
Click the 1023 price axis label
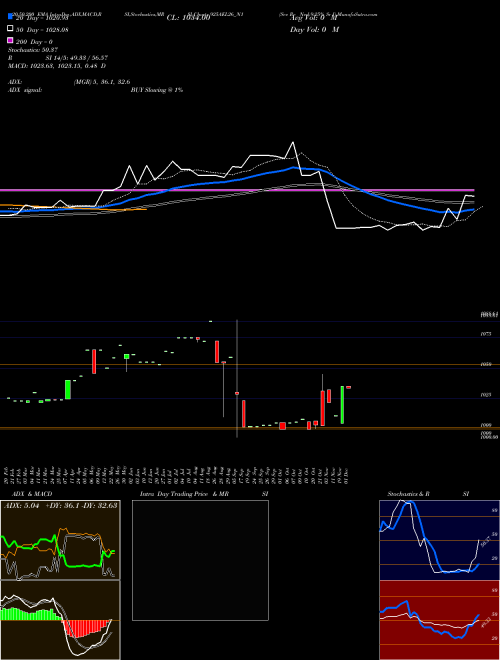[486, 395]
